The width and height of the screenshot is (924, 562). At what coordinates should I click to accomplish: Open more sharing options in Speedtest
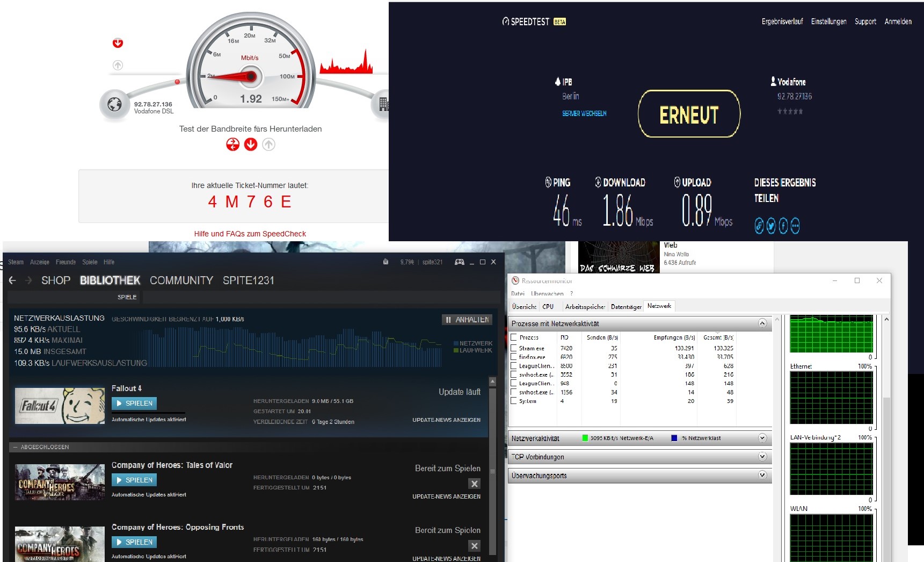pyautogui.click(x=795, y=226)
